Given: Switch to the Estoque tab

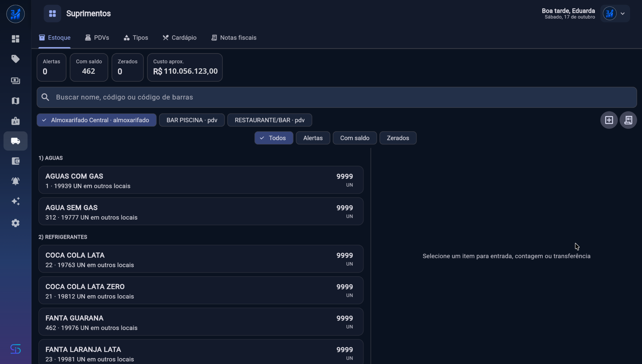Looking at the screenshot, I should click(55, 38).
